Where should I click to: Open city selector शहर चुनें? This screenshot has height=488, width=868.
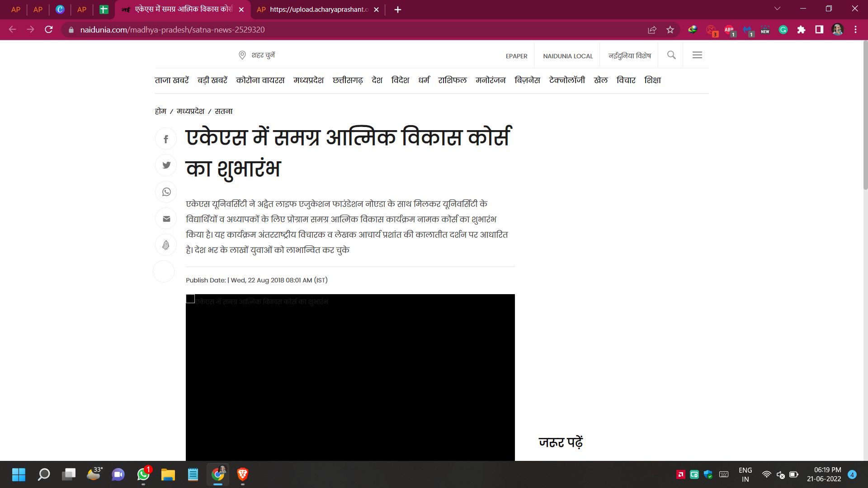click(257, 55)
